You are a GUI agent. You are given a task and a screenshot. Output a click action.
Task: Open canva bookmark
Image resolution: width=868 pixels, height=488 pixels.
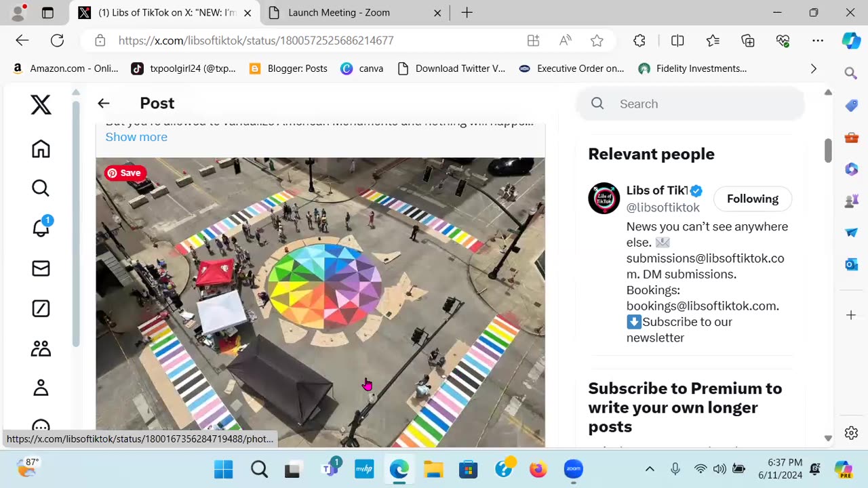pyautogui.click(x=362, y=68)
